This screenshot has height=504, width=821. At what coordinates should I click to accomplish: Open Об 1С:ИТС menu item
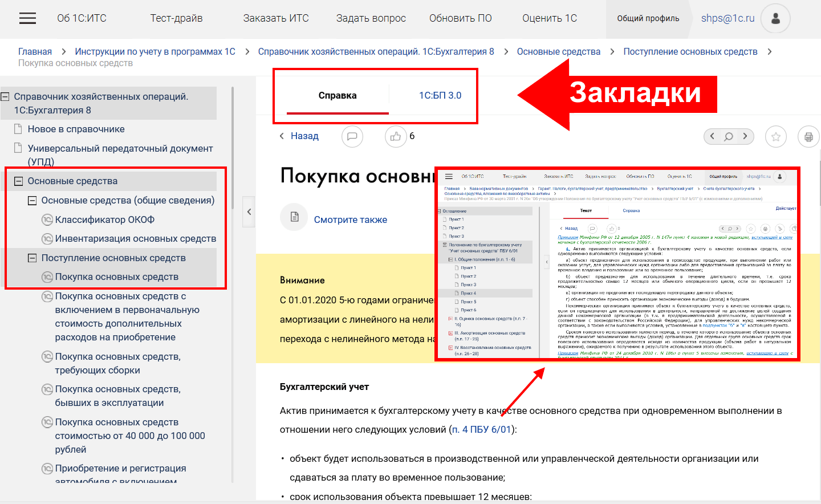coord(82,18)
